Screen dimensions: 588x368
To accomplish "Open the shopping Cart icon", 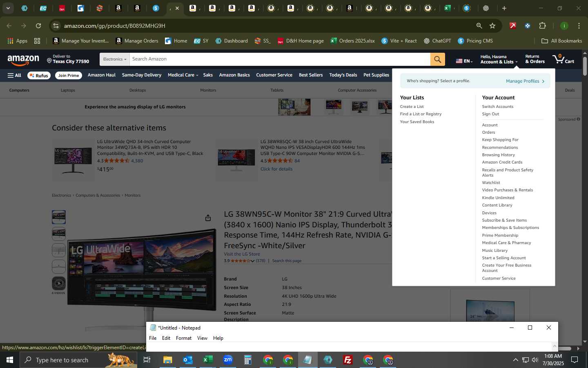I will (563, 59).
